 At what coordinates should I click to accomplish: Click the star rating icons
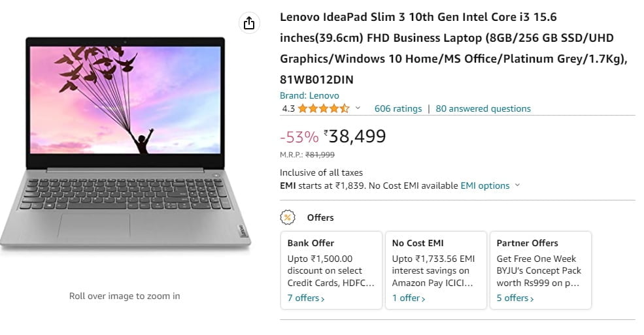coord(324,108)
